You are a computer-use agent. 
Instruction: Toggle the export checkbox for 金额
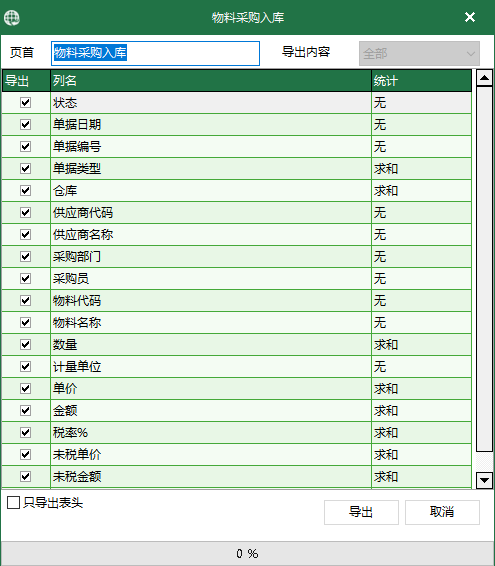pyautogui.click(x=25, y=410)
